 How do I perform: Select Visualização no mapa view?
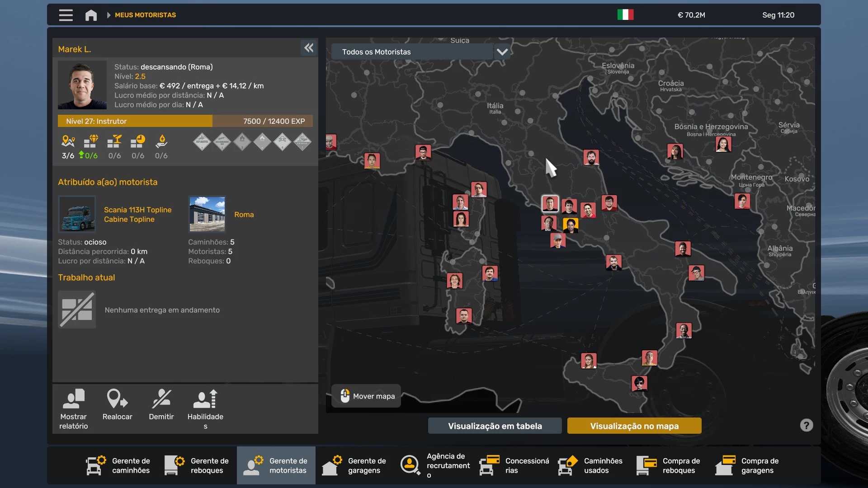pos(634,426)
